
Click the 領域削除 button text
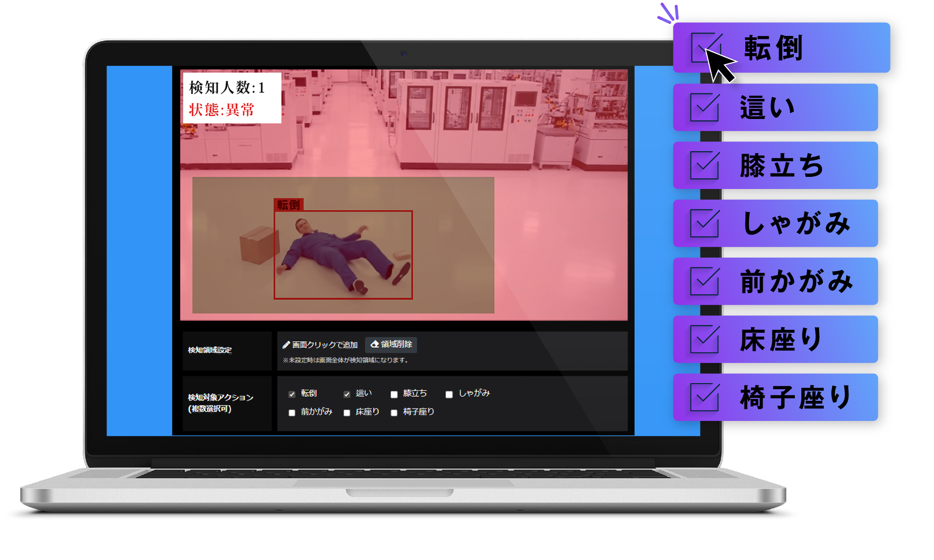396,344
